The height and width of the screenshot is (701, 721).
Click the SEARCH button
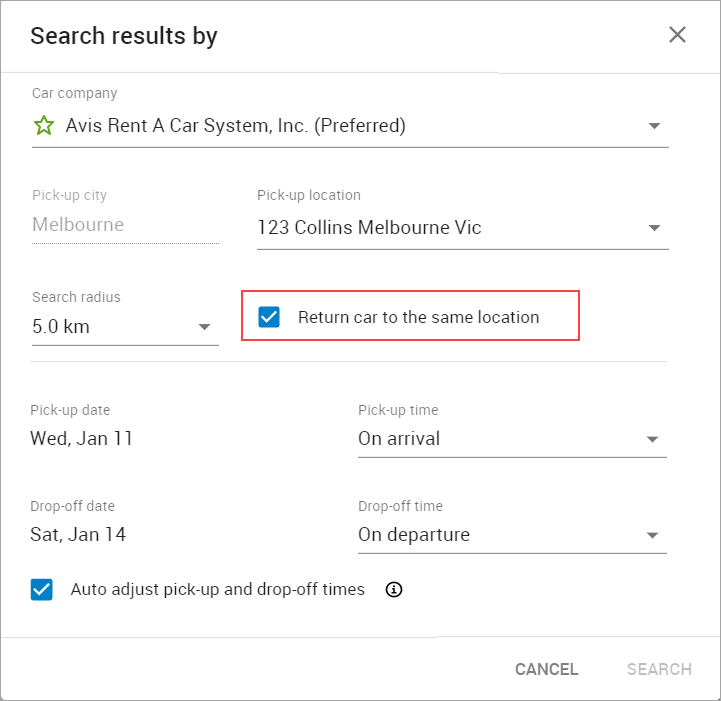(659, 669)
